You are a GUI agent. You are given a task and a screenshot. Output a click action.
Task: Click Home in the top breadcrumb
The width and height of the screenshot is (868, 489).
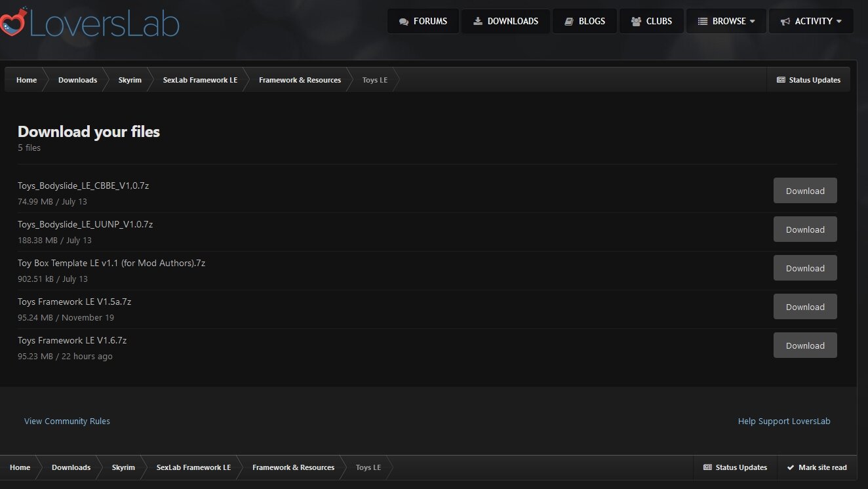(26, 80)
